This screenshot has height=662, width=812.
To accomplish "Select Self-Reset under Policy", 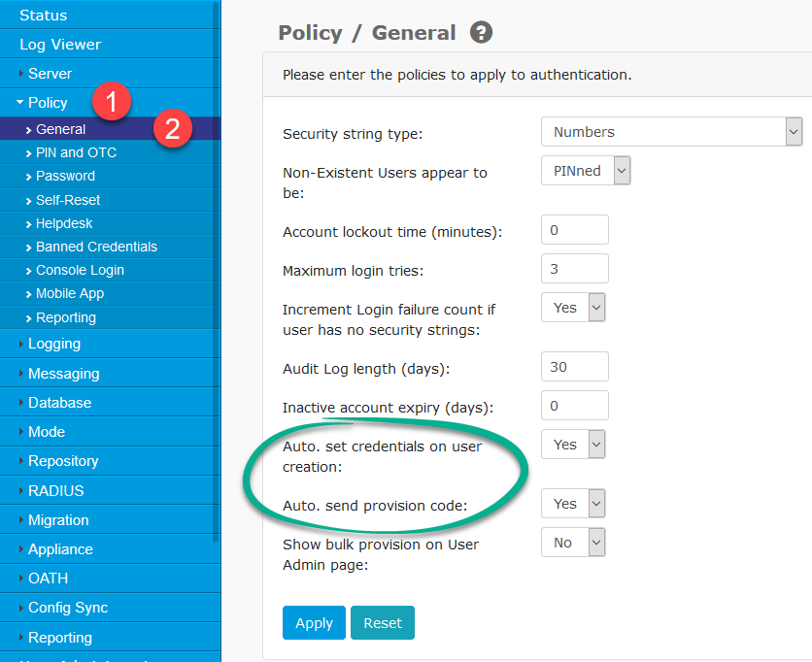I will click(x=68, y=200).
